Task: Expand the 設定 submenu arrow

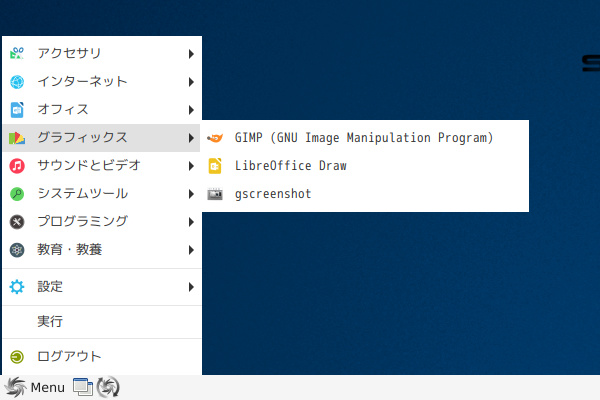Action: point(191,287)
